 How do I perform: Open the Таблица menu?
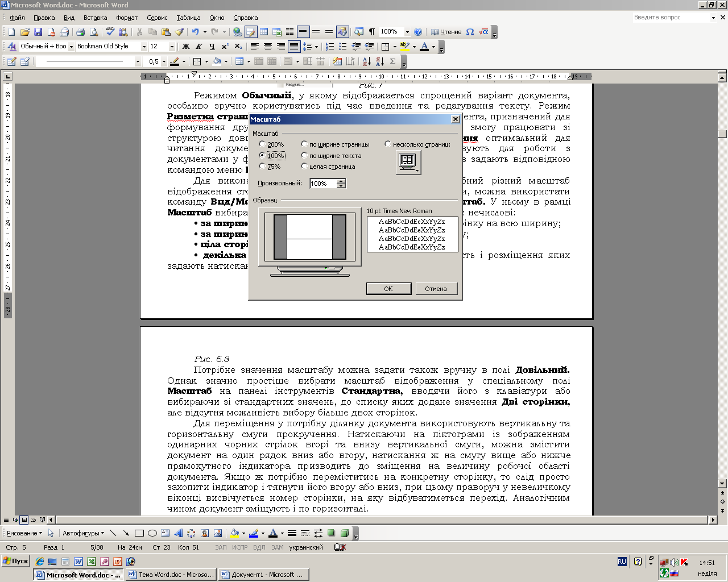point(188,18)
